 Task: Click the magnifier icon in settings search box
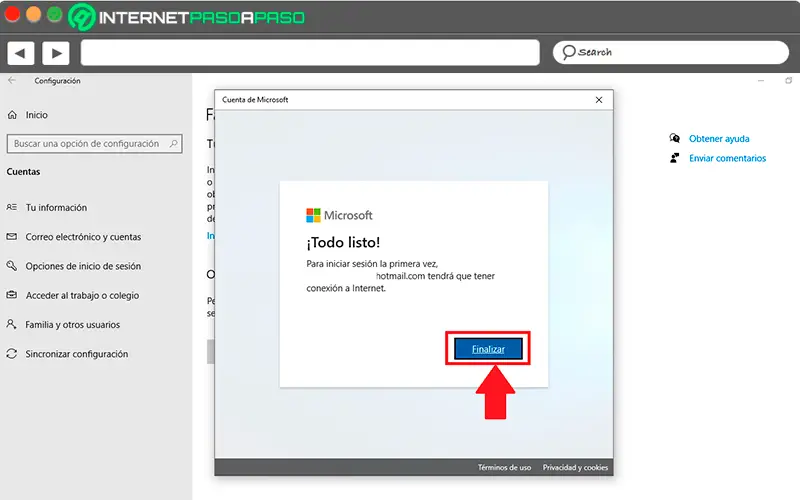pyautogui.click(x=173, y=143)
